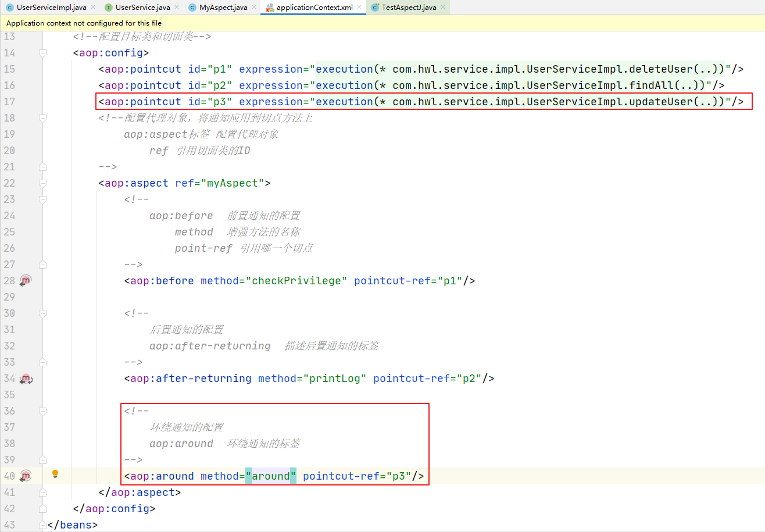This screenshot has width=765, height=532.
Task: Click the comment text on line 13
Action: pyautogui.click(x=141, y=37)
